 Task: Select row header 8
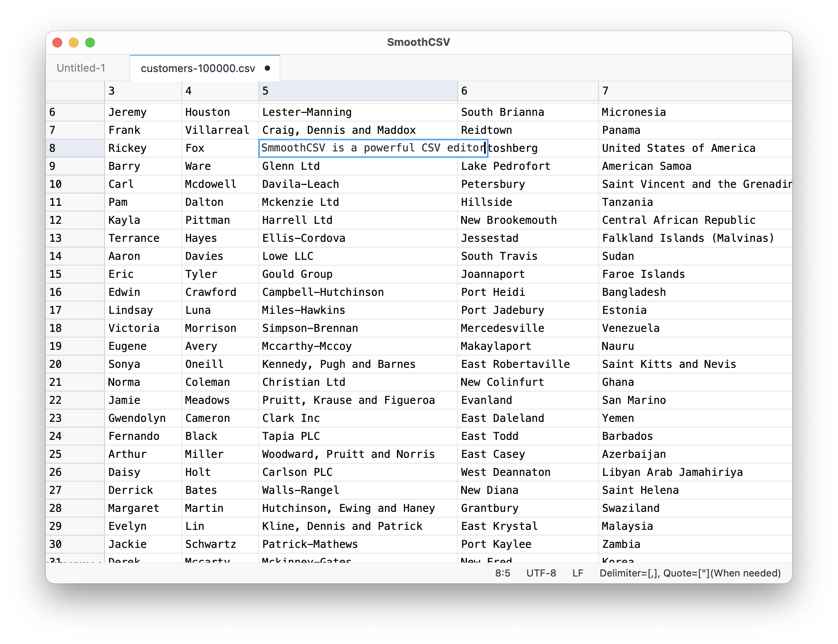point(75,148)
